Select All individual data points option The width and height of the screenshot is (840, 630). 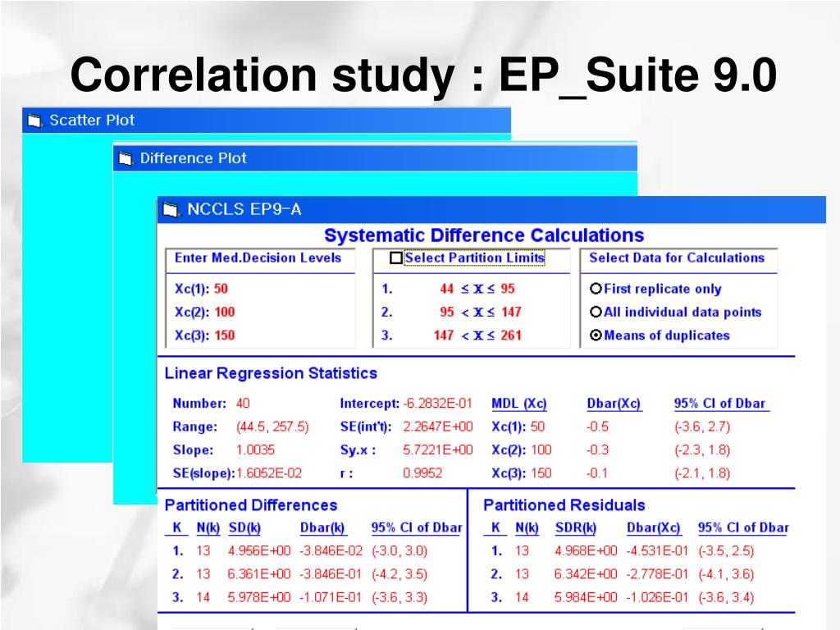(596, 312)
